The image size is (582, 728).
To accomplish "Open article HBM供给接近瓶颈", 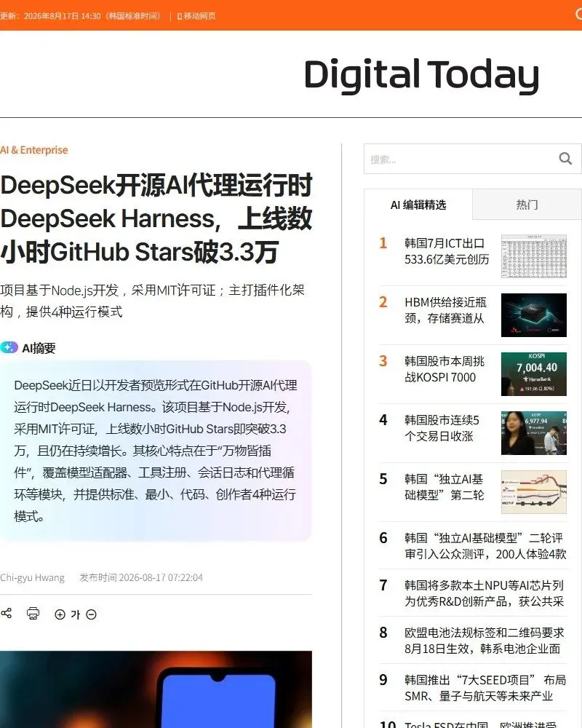I will click(445, 310).
